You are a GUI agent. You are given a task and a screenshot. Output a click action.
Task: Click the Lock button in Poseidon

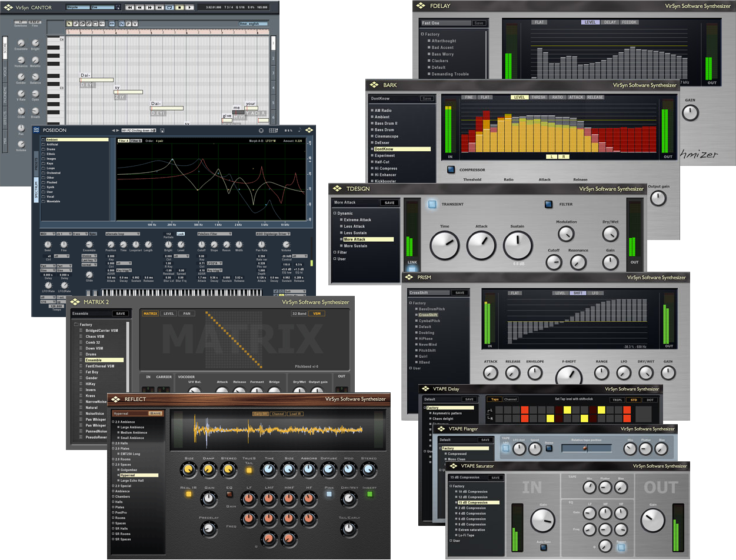click(x=181, y=234)
